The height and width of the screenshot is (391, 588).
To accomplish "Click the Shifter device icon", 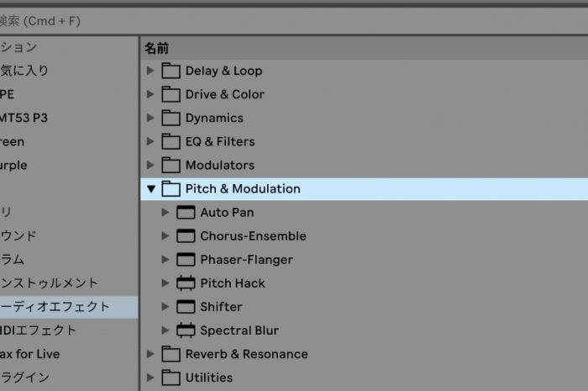I will [186, 307].
